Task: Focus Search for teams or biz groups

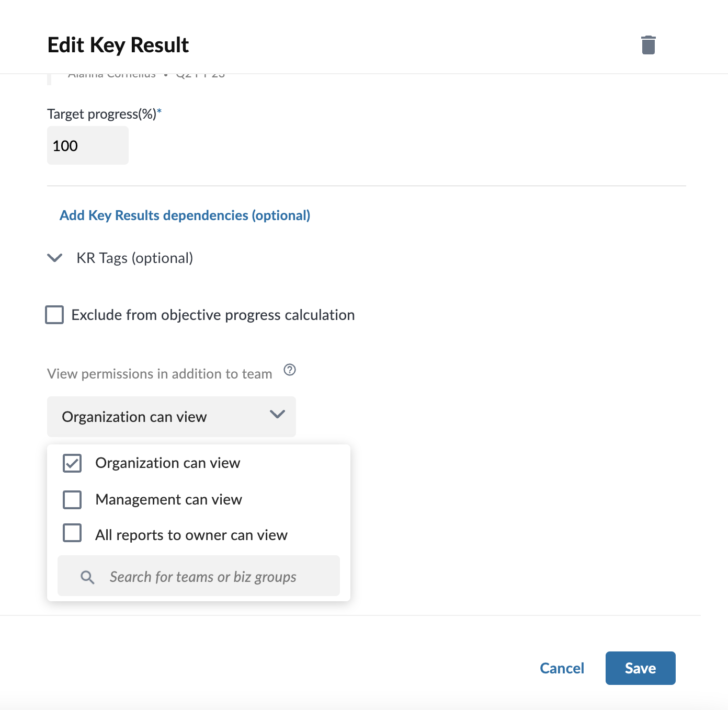Action: (x=199, y=576)
